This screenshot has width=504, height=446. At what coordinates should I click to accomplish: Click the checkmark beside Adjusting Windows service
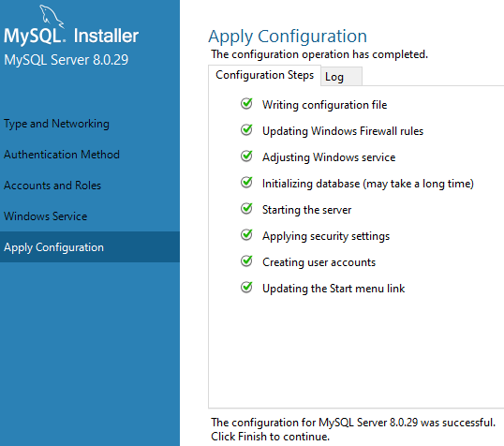[x=247, y=156]
